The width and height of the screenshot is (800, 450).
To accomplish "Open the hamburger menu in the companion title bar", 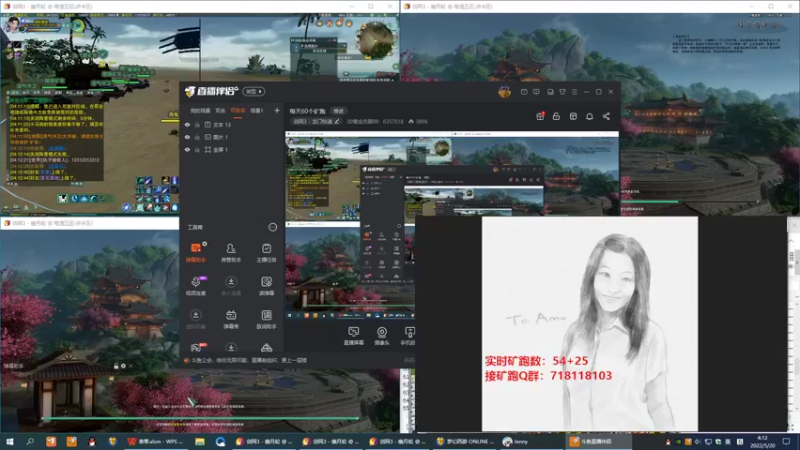I will tap(574, 92).
